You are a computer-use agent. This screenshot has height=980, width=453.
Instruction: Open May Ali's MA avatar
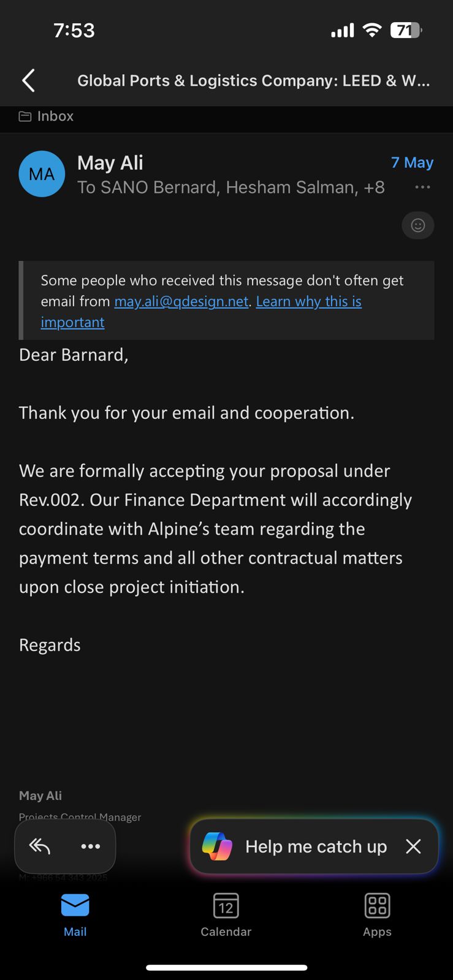[x=42, y=174]
